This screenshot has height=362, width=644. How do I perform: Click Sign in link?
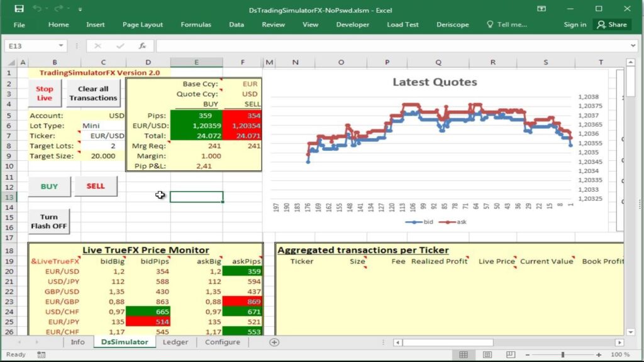click(575, 25)
